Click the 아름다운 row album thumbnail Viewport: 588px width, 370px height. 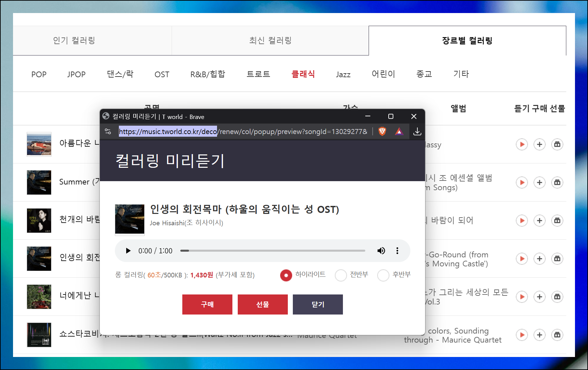(x=39, y=144)
